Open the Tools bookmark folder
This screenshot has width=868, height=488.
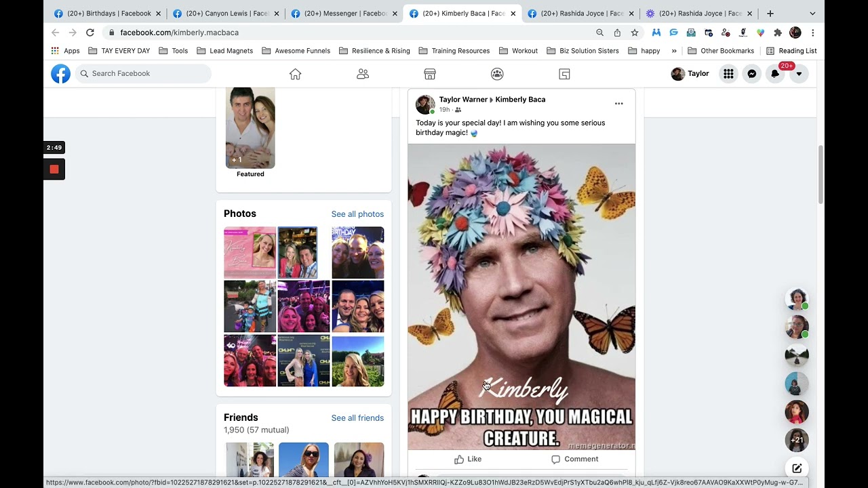173,51
